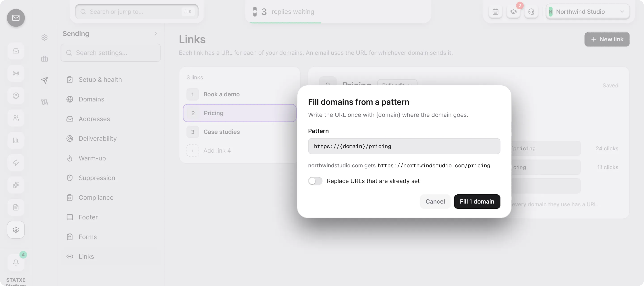Select the paper plane sending settings icon
Viewport: 644px width, 286px height.
pyautogui.click(x=44, y=80)
